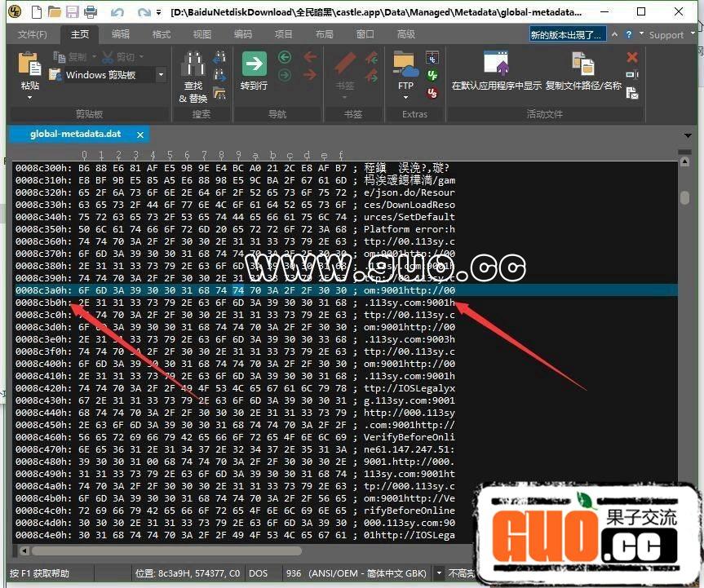
Task: Switch to the View (视图) ribbon tab
Action: point(201,34)
